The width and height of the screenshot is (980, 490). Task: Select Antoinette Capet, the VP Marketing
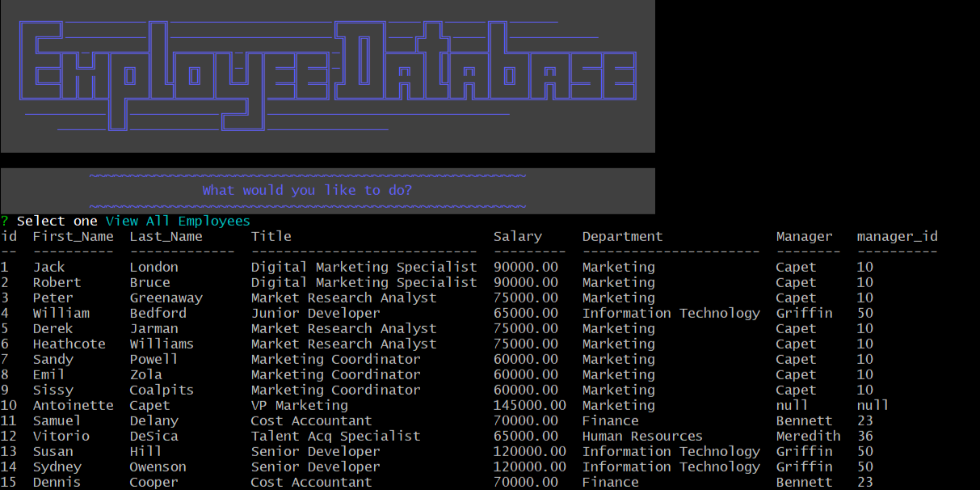[x=242, y=405]
